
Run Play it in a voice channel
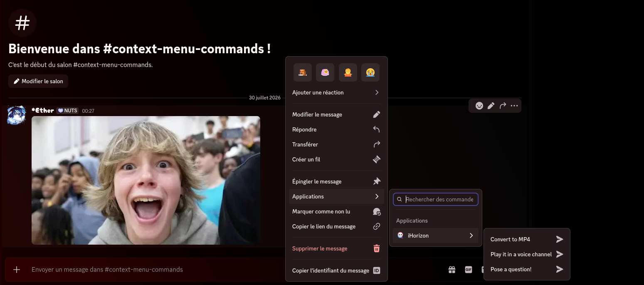point(527,254)
